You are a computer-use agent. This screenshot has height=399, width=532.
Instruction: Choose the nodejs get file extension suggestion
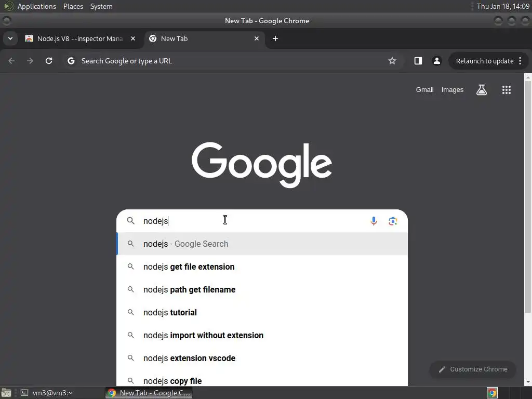tap(262, 267)
